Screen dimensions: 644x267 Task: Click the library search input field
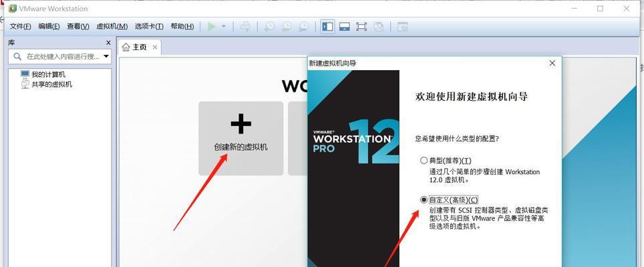[x=59, y=57]
